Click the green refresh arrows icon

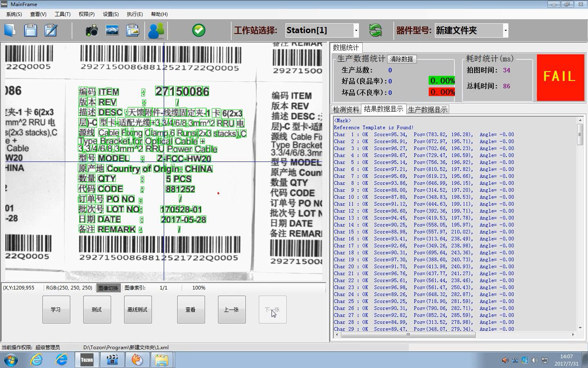tap(375, 30)
